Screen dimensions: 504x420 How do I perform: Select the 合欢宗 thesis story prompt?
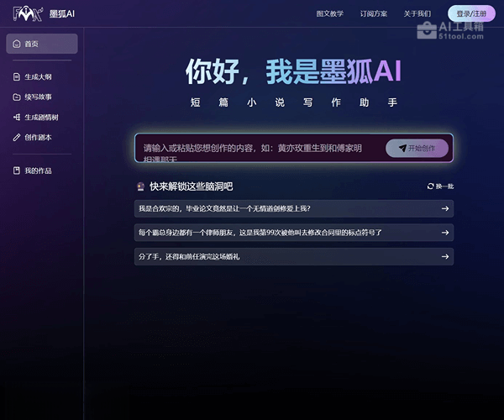286,208
